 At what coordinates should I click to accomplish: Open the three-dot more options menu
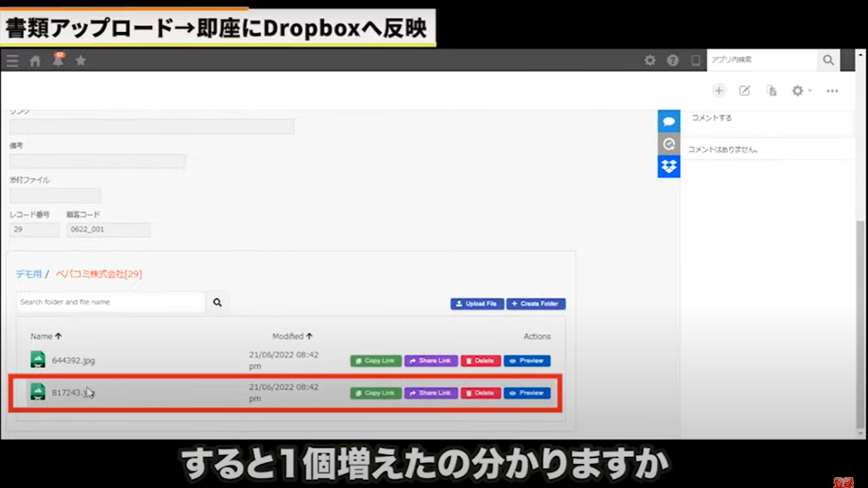click(832, 90)
